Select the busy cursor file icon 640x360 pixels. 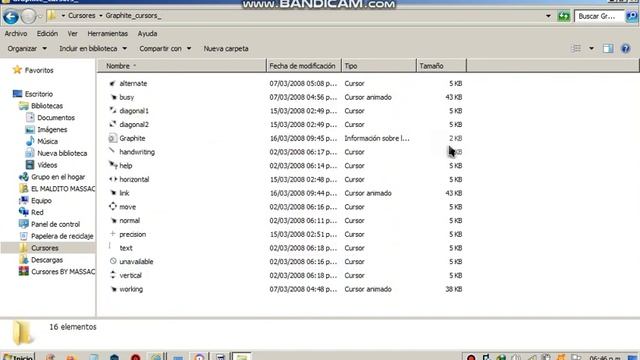(113, 97)
